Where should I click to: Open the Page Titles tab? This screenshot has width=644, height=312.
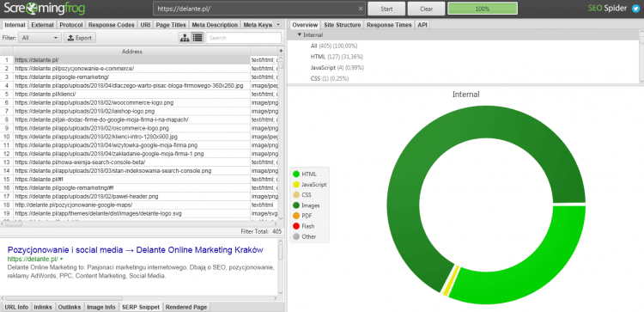[x=171, y=25]
